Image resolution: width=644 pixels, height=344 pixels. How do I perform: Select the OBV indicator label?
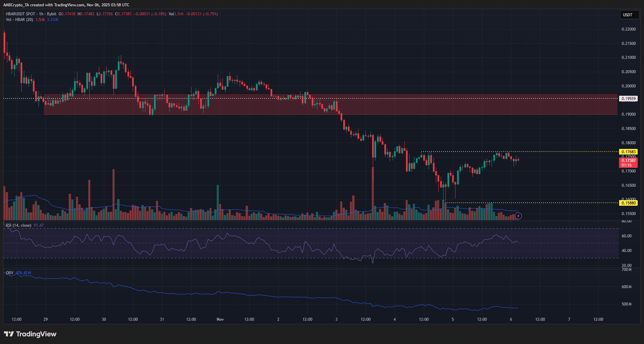coord(10,273)
